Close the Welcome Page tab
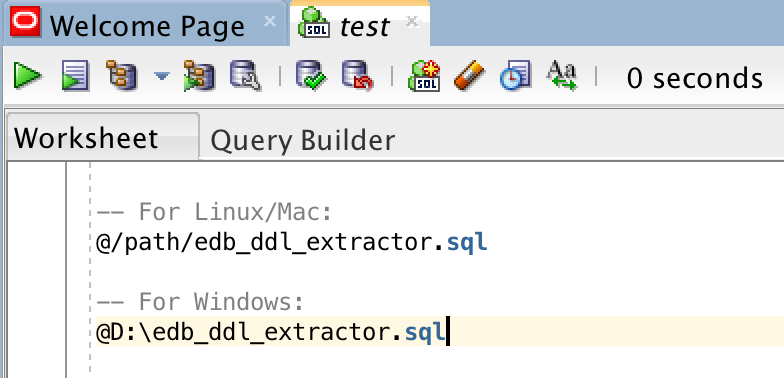The image size is (784, 378). pos(270,21)
